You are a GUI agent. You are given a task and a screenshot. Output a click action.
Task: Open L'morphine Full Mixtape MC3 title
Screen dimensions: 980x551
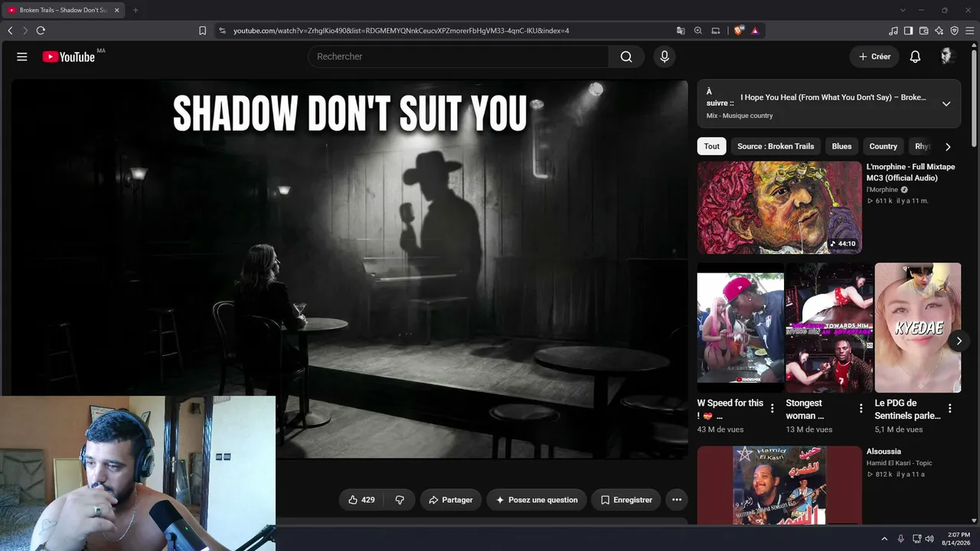coord(910,172)
